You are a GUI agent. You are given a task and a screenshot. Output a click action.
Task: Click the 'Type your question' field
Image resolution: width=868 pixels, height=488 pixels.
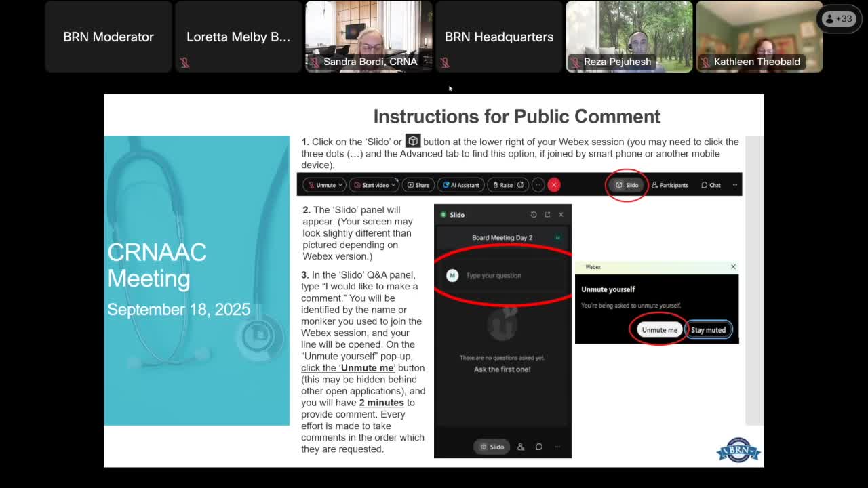coord(502,275)
